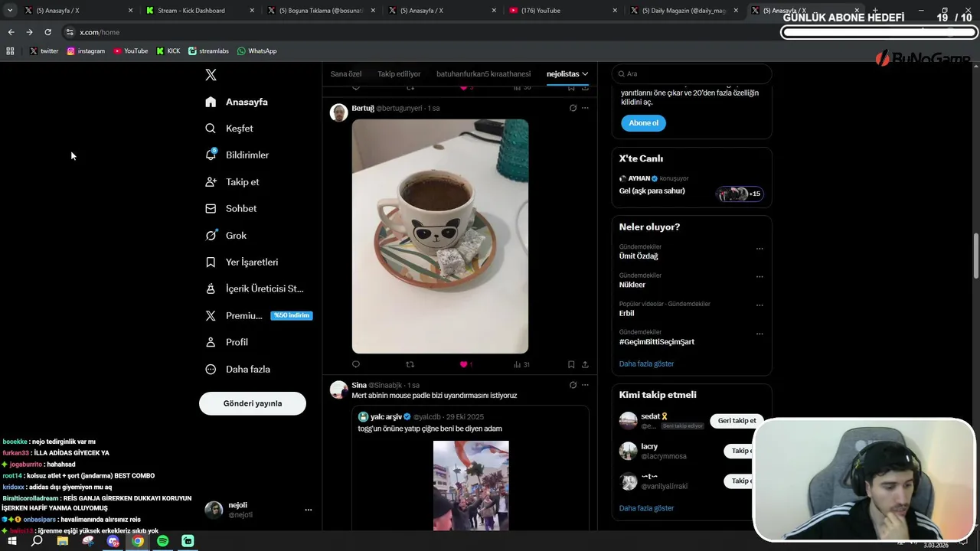Bookmark Bertuğ's coffee post
Viewport: 980px width, 551px height.
coord(571,364)
